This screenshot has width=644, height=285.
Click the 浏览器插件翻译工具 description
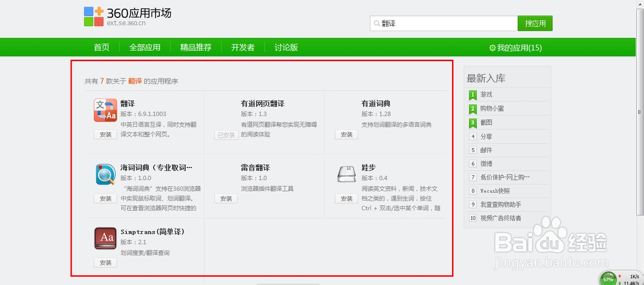tap(267, 188)
